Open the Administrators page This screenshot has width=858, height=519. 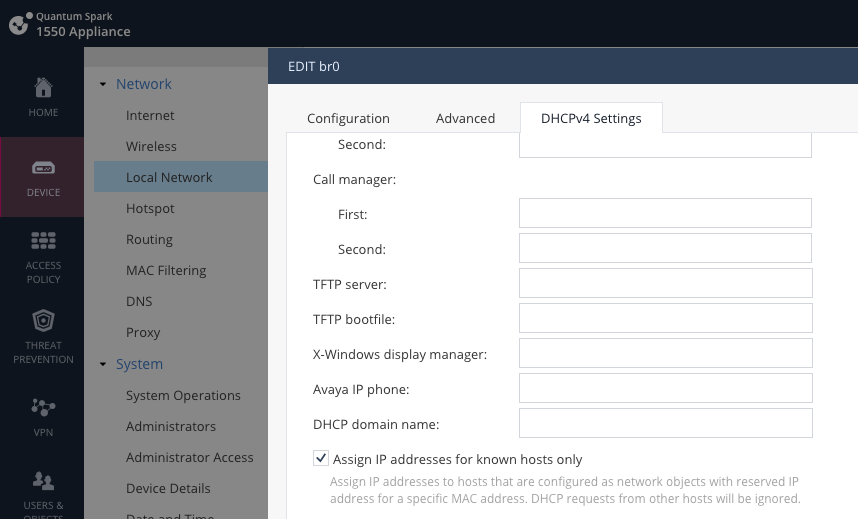click(171, 426)
